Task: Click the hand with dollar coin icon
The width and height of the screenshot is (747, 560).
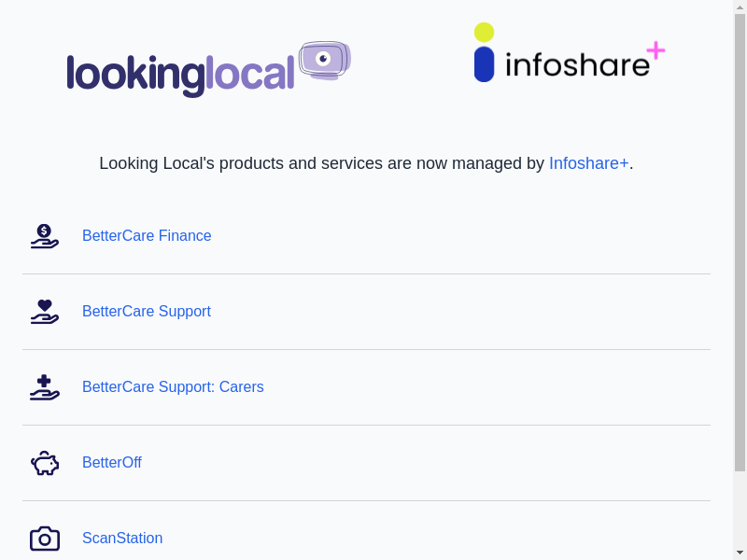Action: pos(44,236)
